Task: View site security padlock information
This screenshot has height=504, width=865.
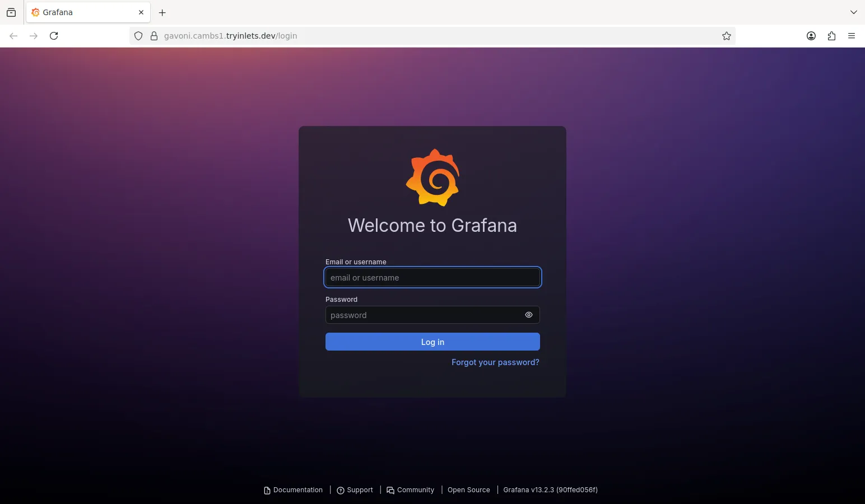Action: [154, 36]
